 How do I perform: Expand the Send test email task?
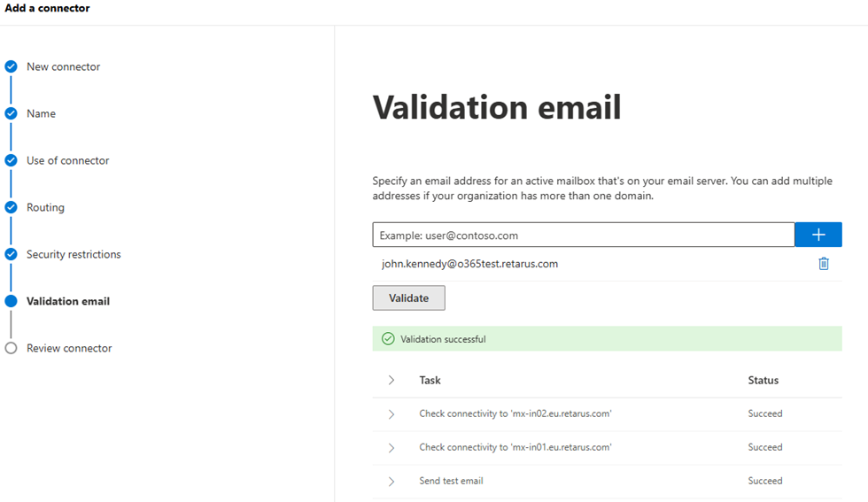click(x=391, y=481)
